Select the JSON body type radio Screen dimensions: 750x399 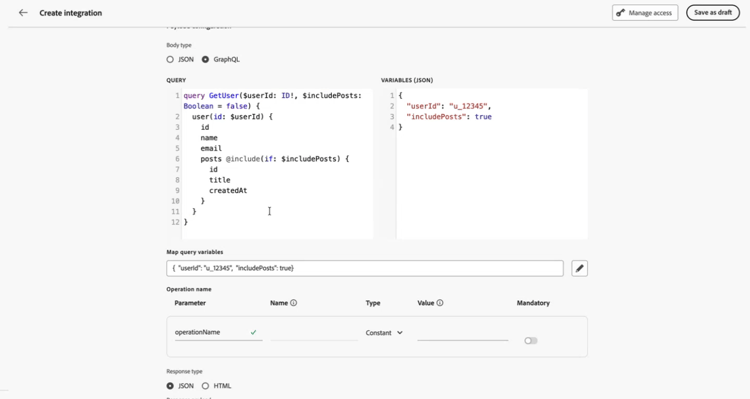170,59
